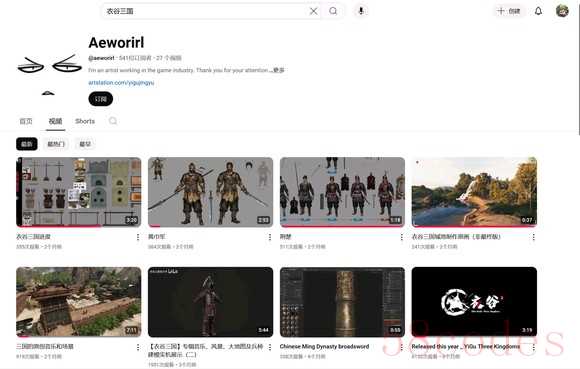Click the magnifier search icon in the top bar
This screenshot has height=369, width=580.
click(x=333, y=11)
